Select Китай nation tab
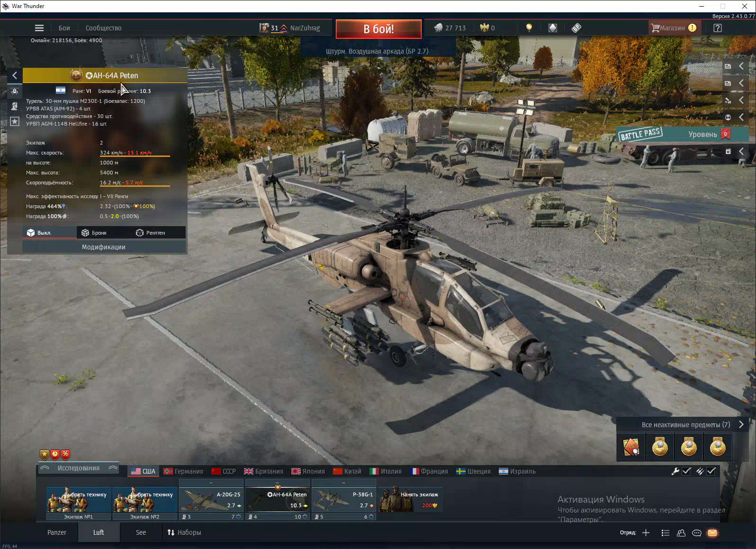 click(x=347, y=471)
